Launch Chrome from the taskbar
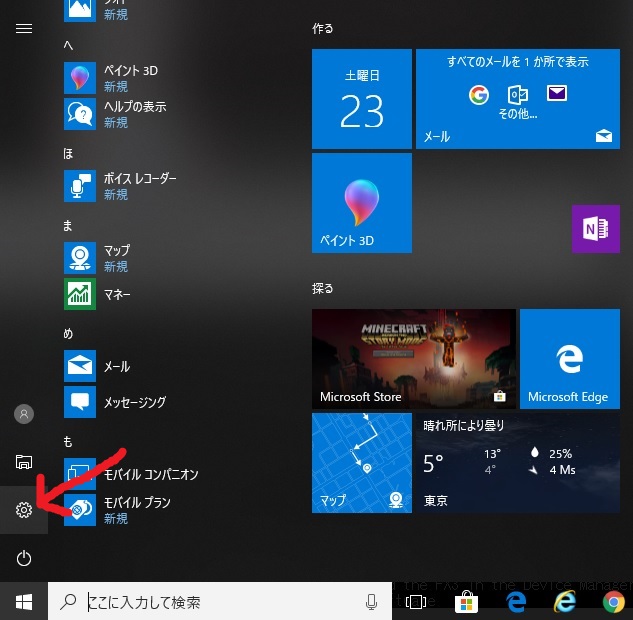633x620 pixels. [x=614, y=602]
